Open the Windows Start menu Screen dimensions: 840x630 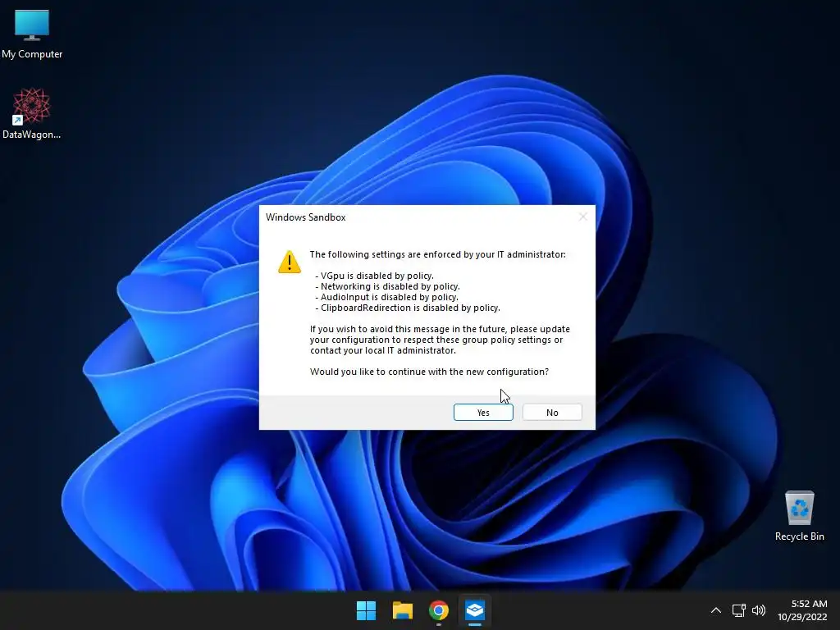[367, 610]
